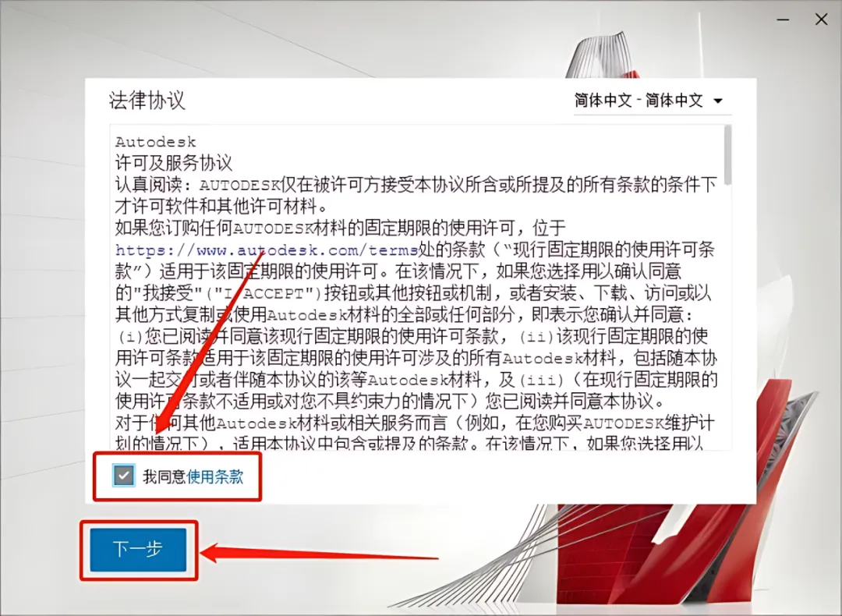Viewport: 842px width, 616px height.
Task: Close the installer window
Action: [821, 19]
